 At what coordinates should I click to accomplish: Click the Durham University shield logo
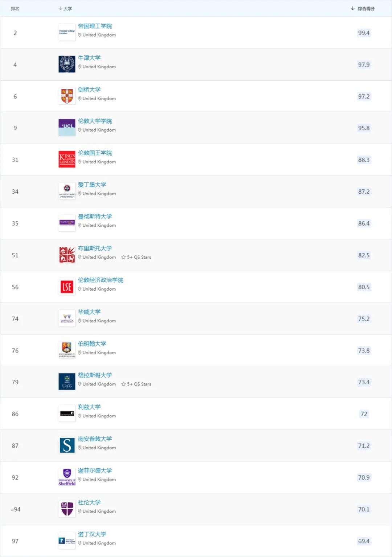[67, 509]
